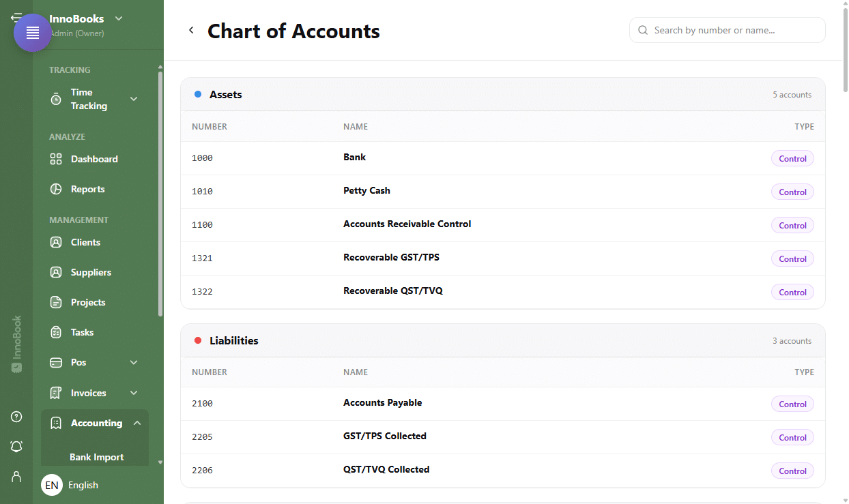This screenshot has height=504, width=849.
Task: Select the Bank account name
Action: tap(354, 157)
